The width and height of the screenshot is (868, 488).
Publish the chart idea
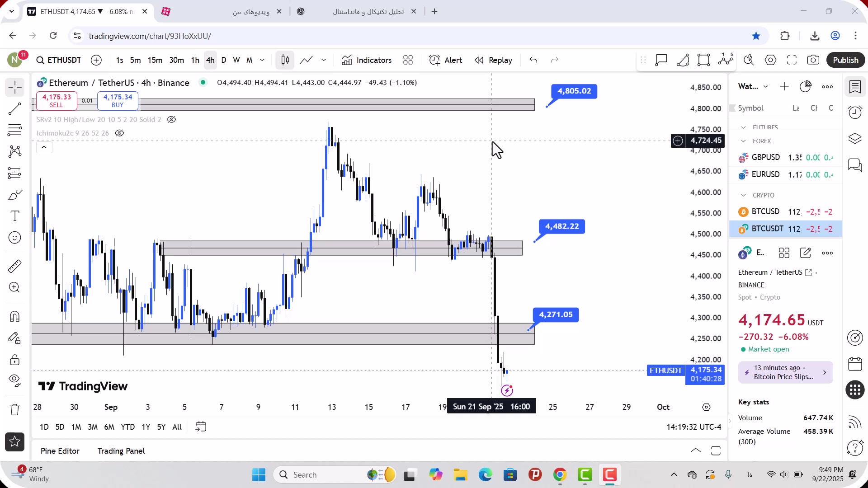(846, 60)
